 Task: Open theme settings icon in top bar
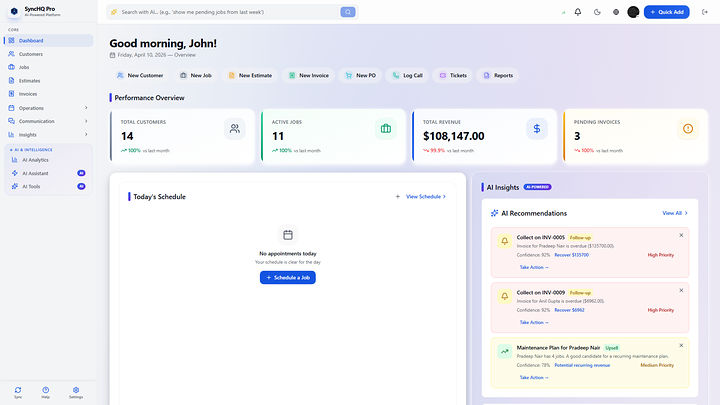point(616,12)
